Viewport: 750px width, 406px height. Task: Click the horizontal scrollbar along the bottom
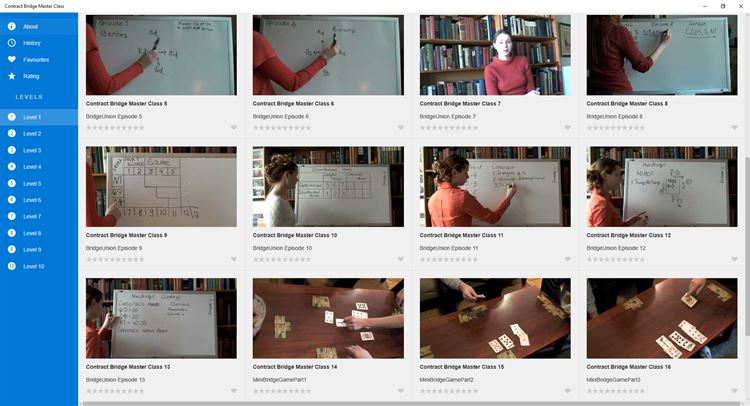(x=411, y=404)
